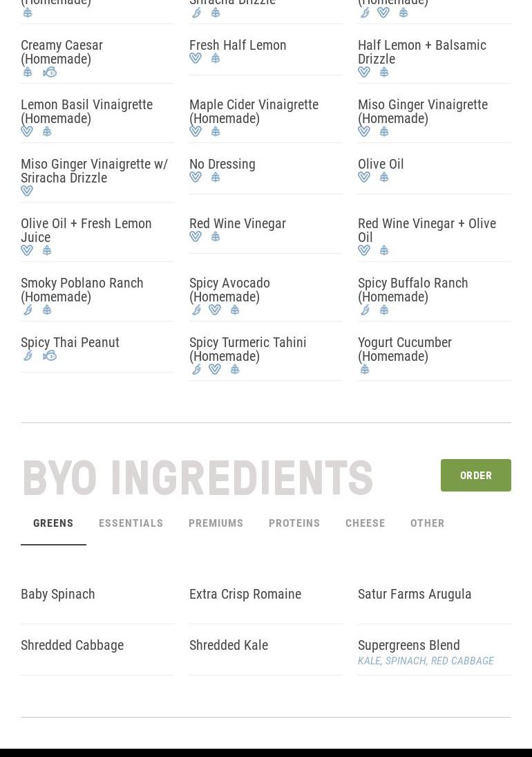The width and height of the screenshot is (532, 757).
Task: Click the spicy pepper icon under Smoky Poblano Ranch
Action: 28,310
